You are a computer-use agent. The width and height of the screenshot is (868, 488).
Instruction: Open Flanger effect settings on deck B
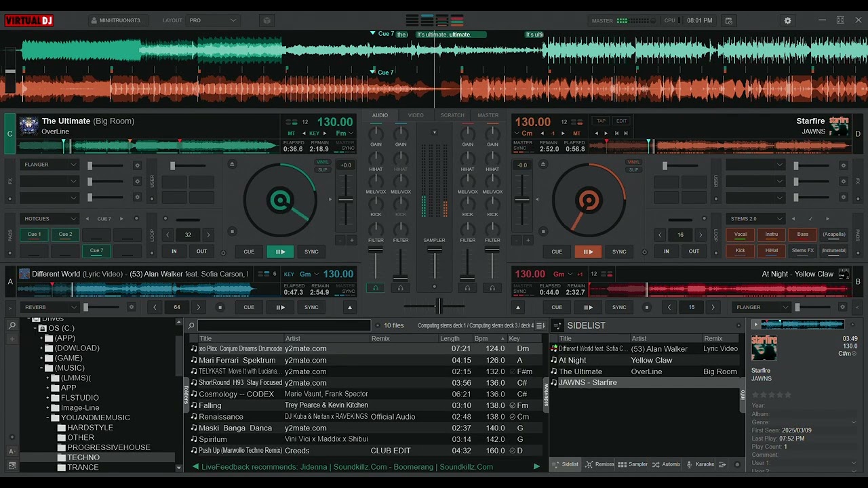pos(843,307)
